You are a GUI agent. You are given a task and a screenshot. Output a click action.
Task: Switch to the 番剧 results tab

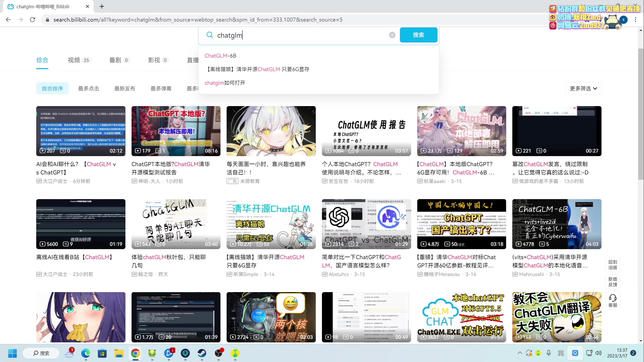coord(115,60)
